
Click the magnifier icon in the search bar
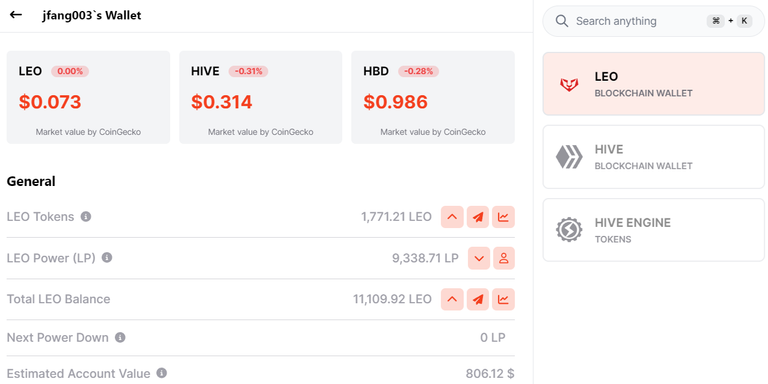(562, 21)
